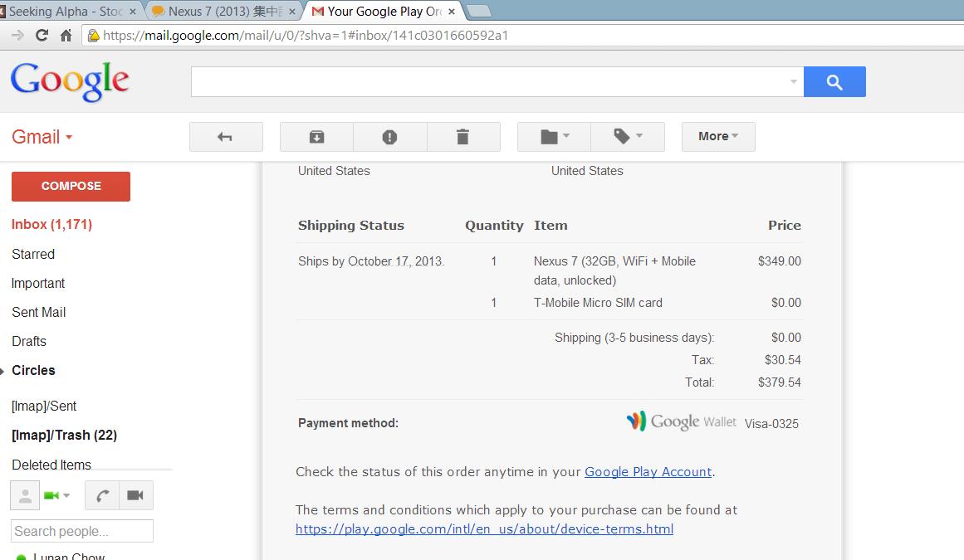Screen dimensions: 964x560
Task: Click the Search people field
Action: pos(81,531)
